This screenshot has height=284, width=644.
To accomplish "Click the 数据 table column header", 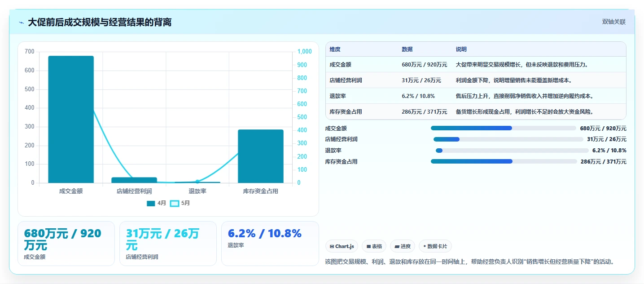I will click(407, 49).
